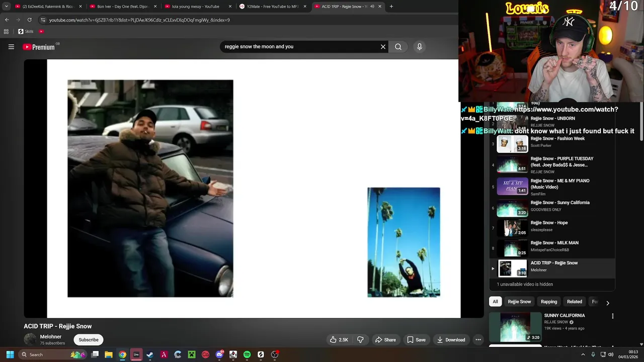Like the ACID TRIP video

click(339, 340)
